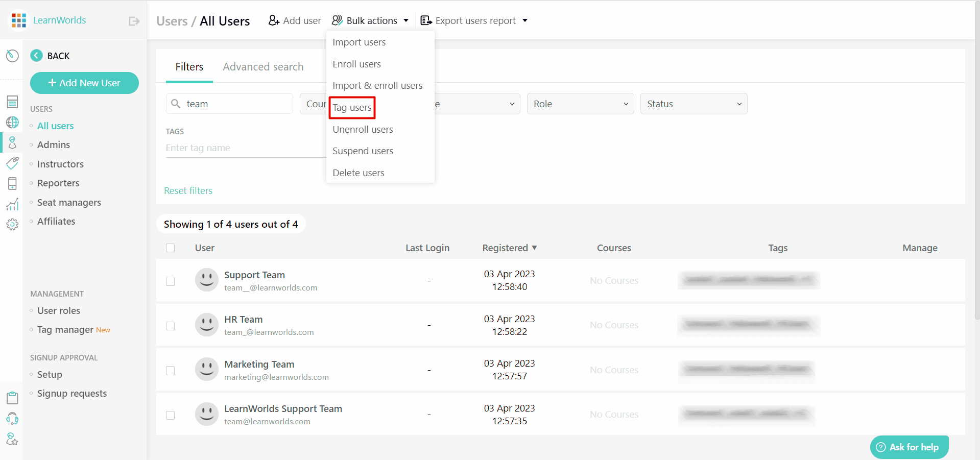Open the Users person icon in sidebar
Image resolution: width=980 pixels, height=460 pixels.
click(12, 142)
